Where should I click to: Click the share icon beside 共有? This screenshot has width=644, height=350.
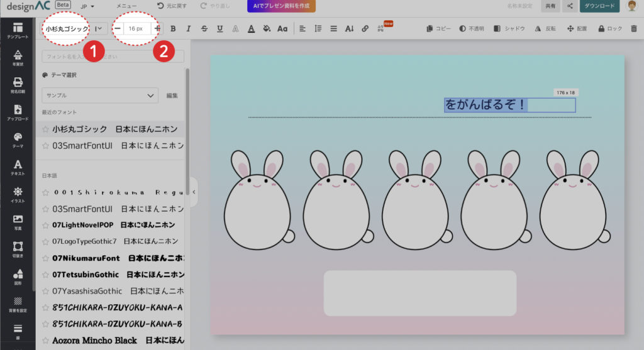point(570,6)
